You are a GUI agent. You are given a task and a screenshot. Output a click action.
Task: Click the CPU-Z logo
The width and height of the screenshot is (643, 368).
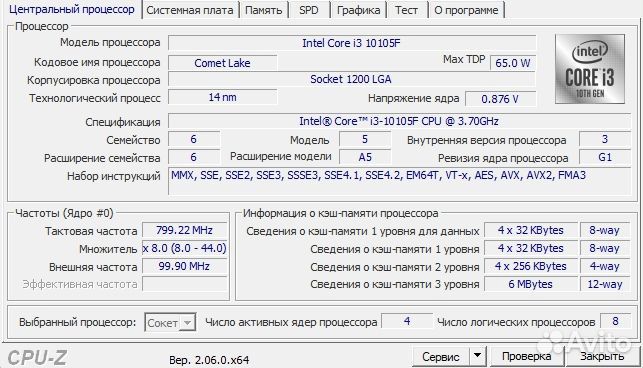pyautogui.click(x=37, y=358)
